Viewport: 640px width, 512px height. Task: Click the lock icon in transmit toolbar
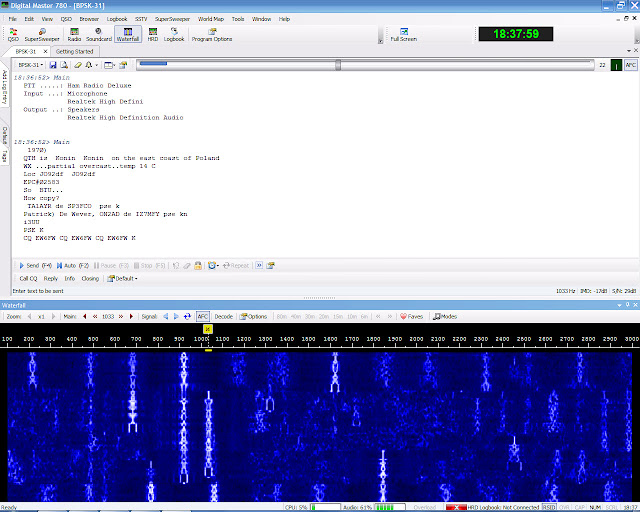click(198, 265)
